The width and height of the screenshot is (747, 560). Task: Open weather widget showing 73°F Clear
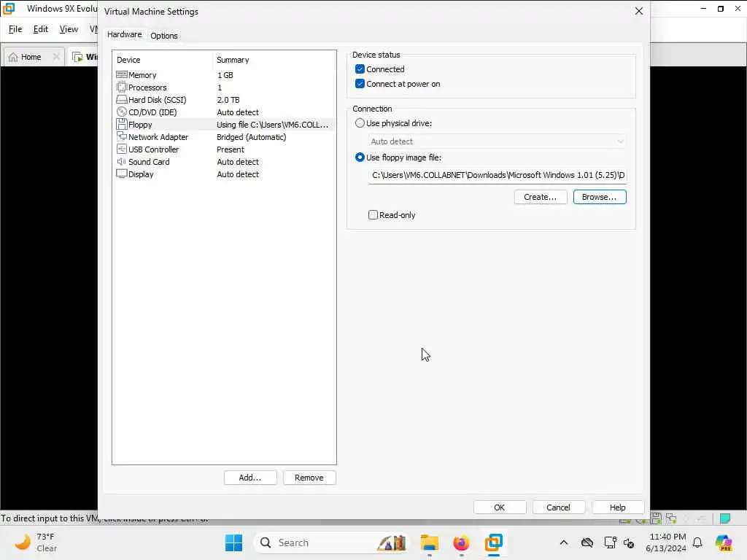pos(36,542)
